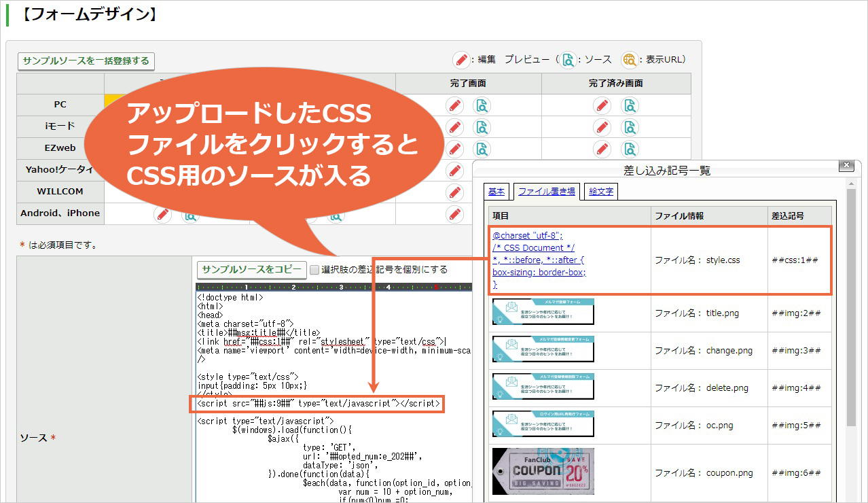This screenshot has width=868, height=503.
Task: Edit the EZweb 完了済み画面 pencil icon
Action: pos(602,149)
